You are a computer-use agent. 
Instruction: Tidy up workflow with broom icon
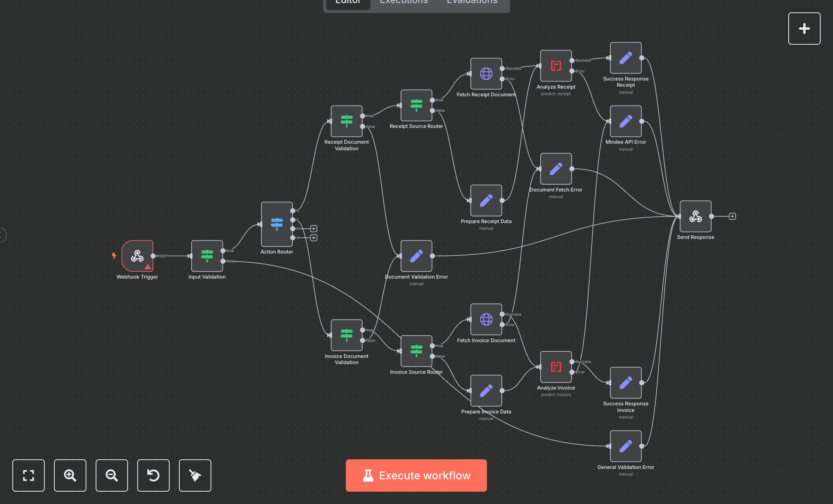pos(195,475)
